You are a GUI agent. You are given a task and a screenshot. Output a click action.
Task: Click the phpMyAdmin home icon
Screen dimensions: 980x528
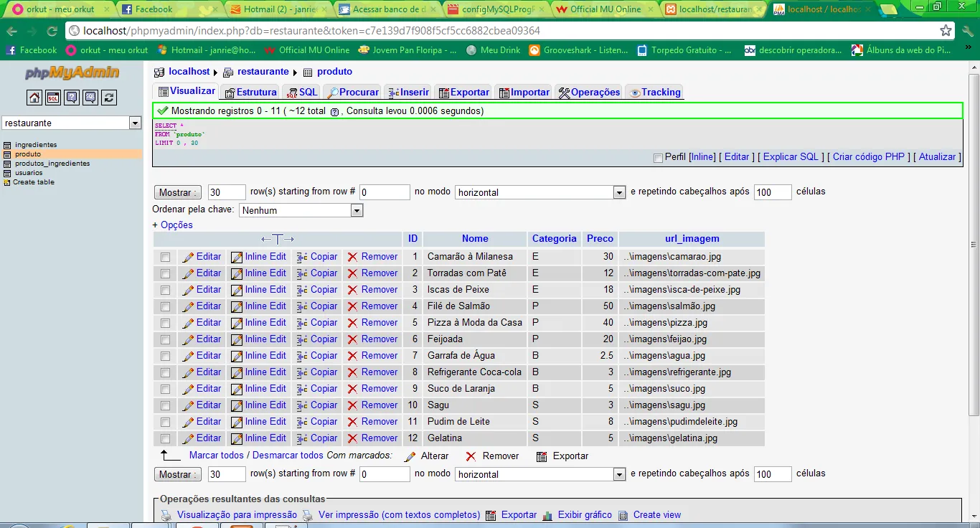34,98
